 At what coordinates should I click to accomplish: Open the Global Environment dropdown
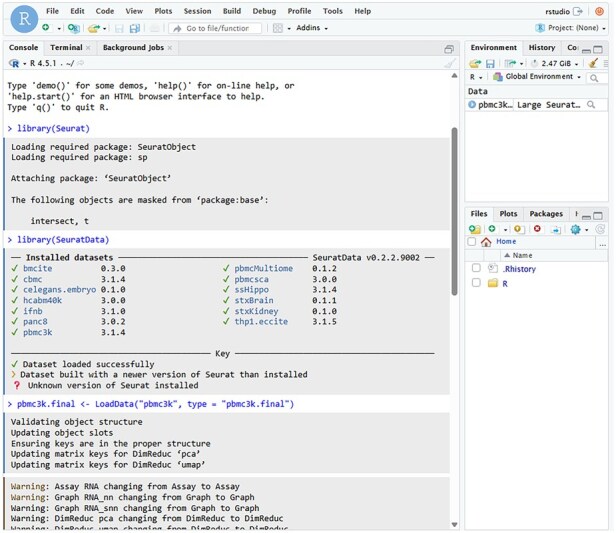(537, 77)
